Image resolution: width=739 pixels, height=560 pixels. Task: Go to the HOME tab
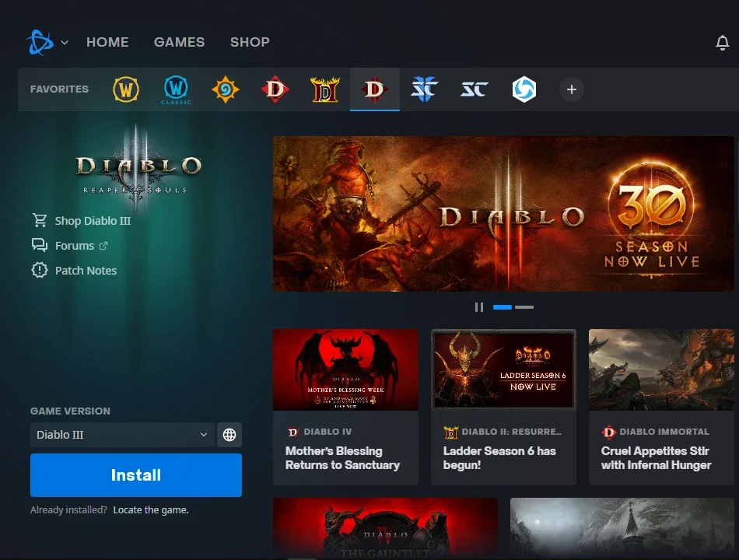click(107, 42)
